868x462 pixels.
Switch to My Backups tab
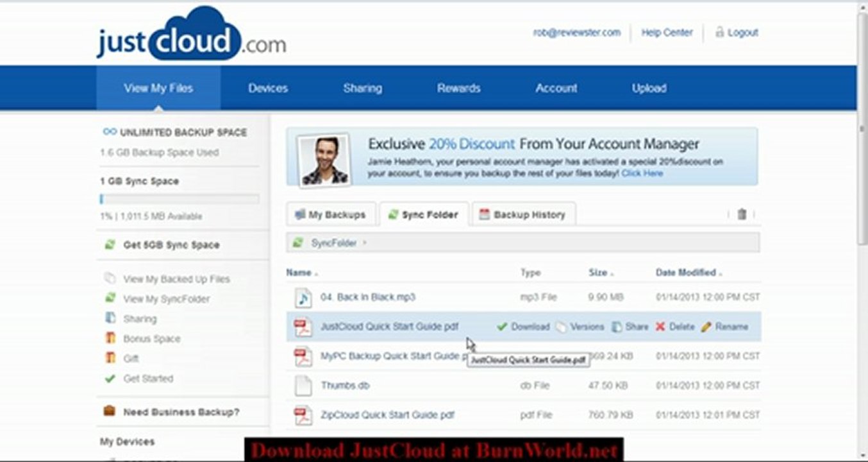pos(330,214)
